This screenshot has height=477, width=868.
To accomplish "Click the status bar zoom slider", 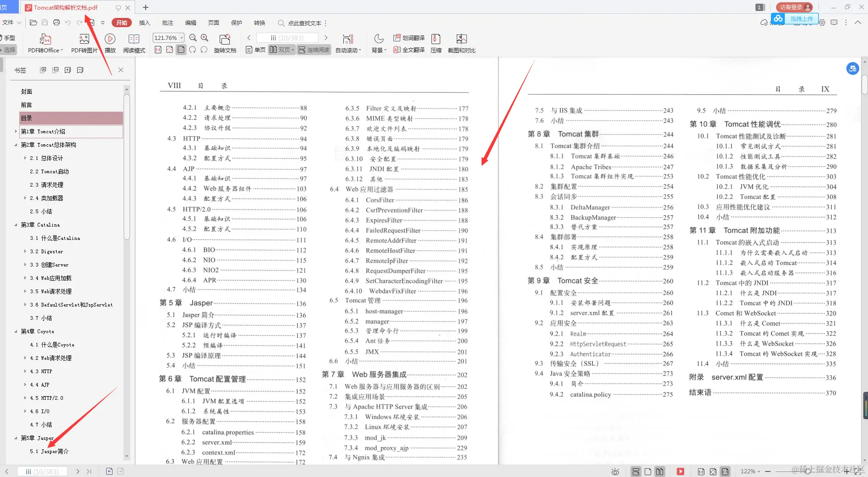I will (x=809, y=471).
